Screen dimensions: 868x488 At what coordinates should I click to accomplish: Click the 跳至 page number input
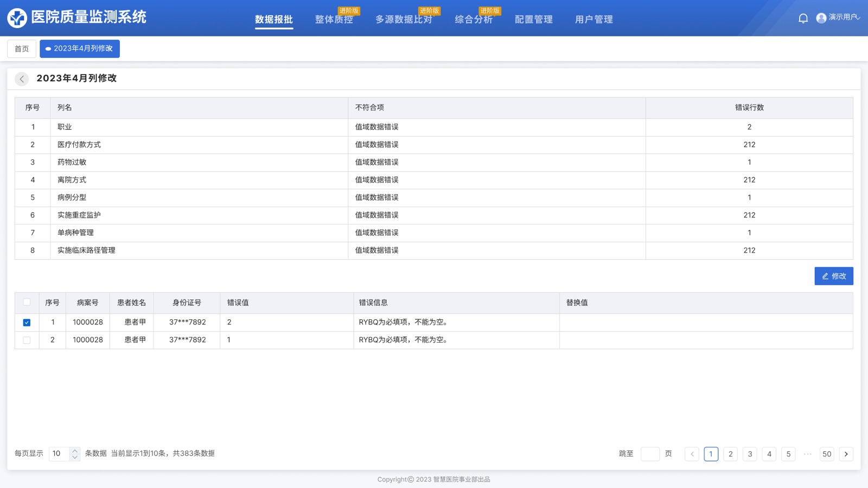point(650,454)
